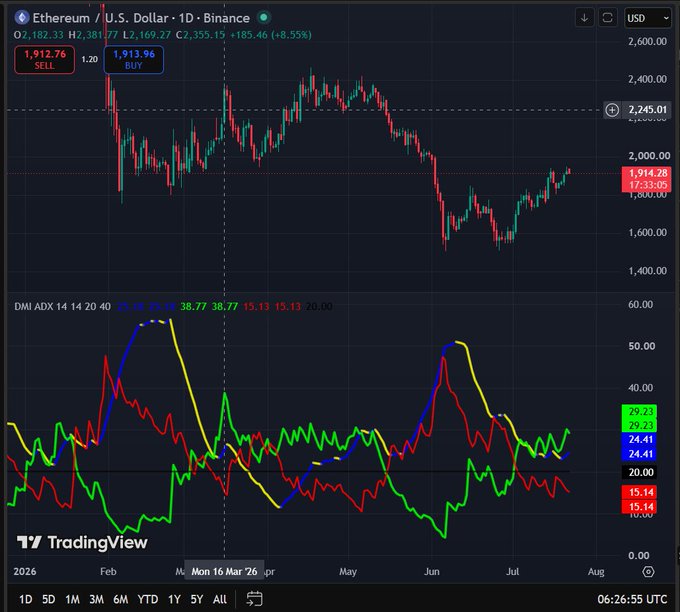Select the 1D time range
Image resolution: width=680 pixels, height=612 pixels.
click(x=26, y=599)
